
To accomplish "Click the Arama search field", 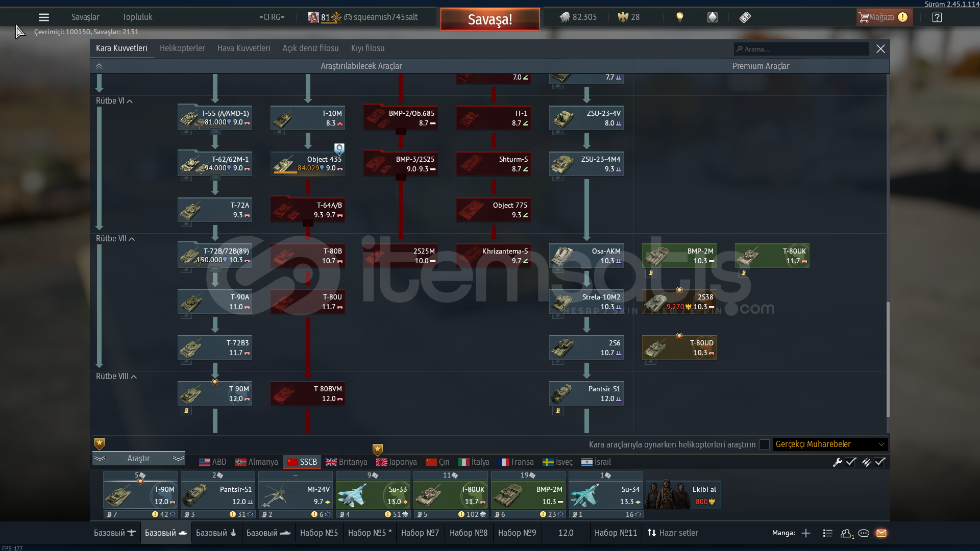I will click(801, 49).
